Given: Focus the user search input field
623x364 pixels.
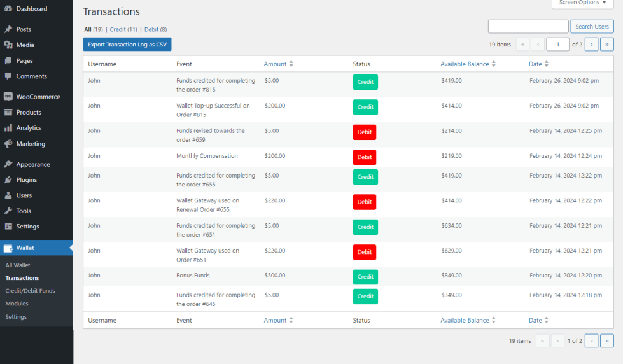Looking at the screenshot, I should (528, 27).
